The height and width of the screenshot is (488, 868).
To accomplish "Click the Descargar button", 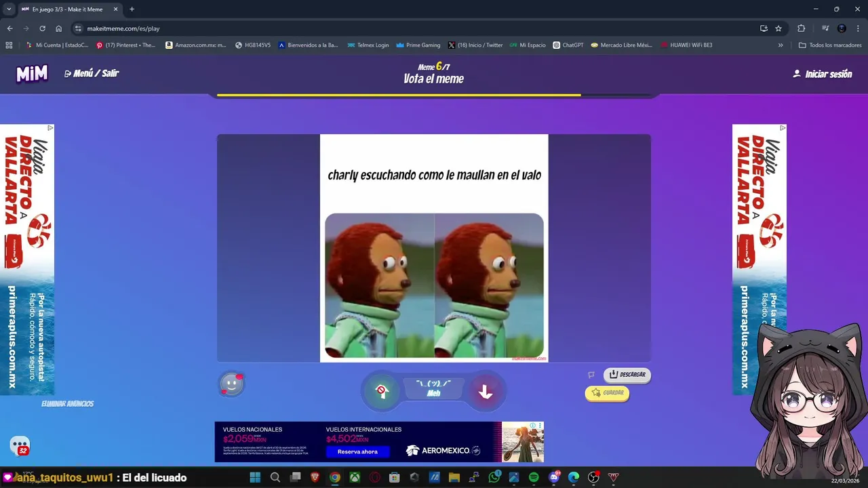I will coord(627,374).
